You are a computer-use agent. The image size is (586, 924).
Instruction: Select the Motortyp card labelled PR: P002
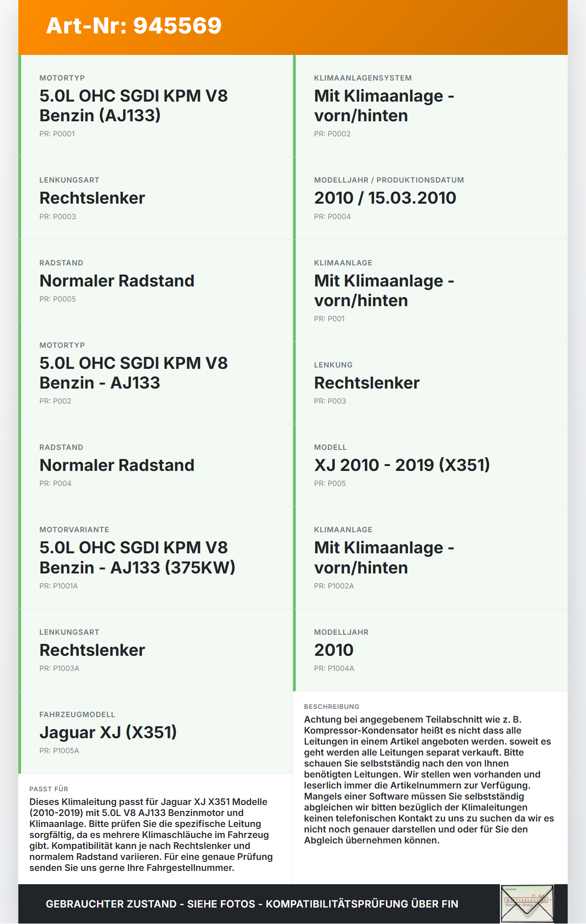pos(156,373)
